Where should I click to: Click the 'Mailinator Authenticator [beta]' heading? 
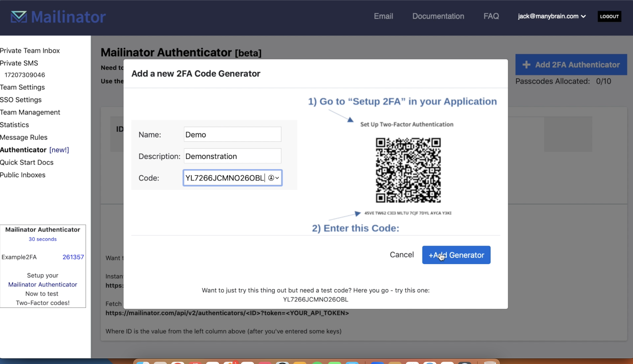(x=181, y=52)
